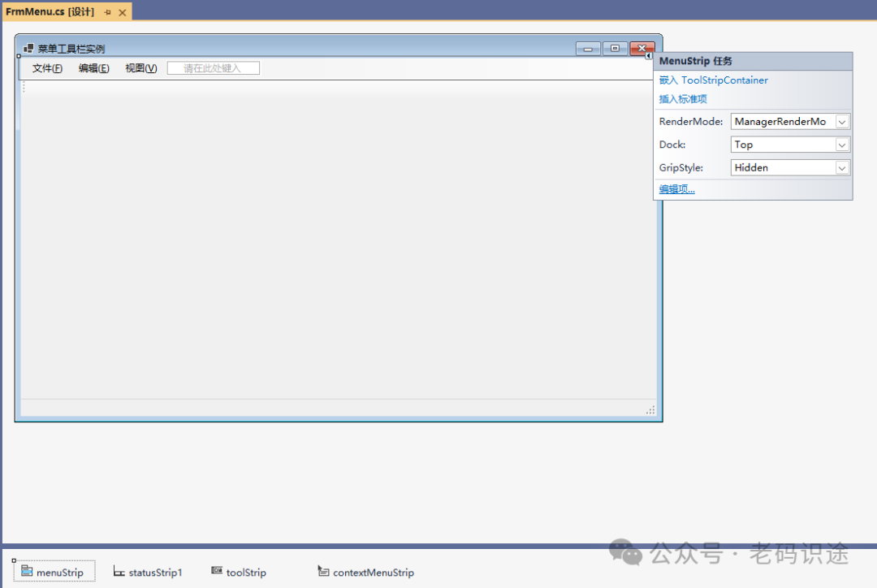Click the 编辑项... link
Screen dimensions: 877x588
(x=676, y=189)
